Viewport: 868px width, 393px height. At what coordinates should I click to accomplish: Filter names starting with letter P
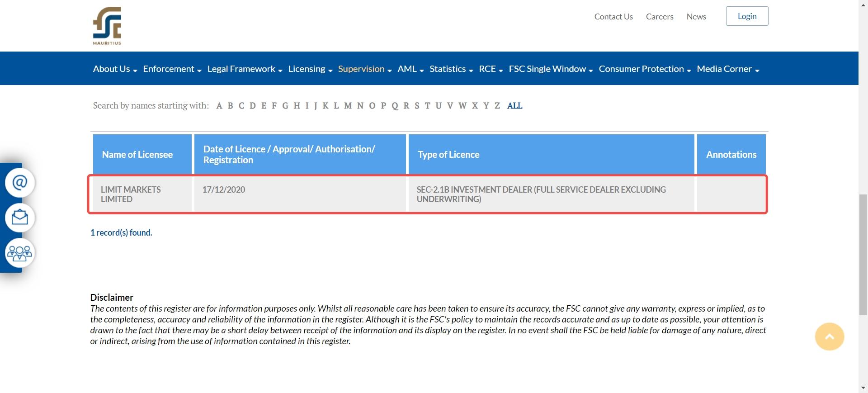[384, 106]
